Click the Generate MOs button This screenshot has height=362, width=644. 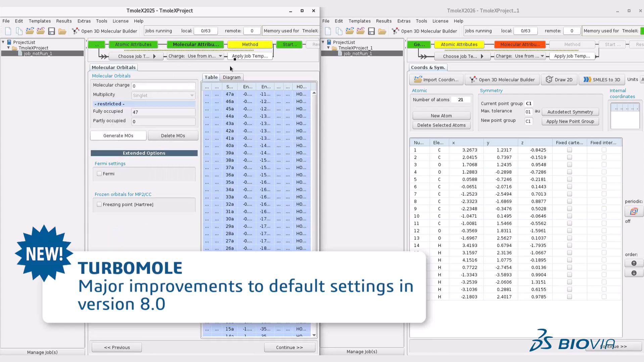[118, 136]
